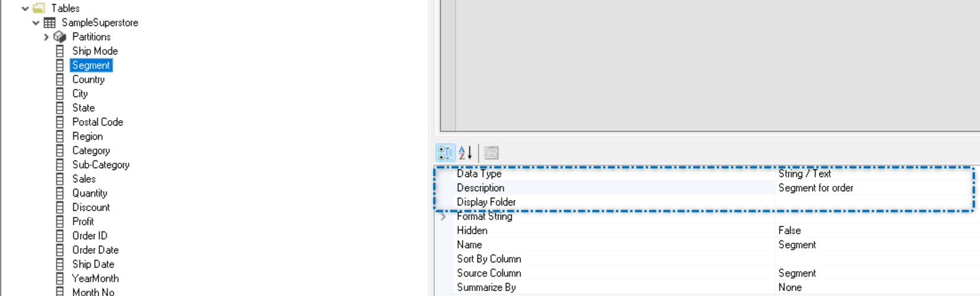The image size is (980, 296).
Task: Select the Country column in tree
Action: pos(88,79)
